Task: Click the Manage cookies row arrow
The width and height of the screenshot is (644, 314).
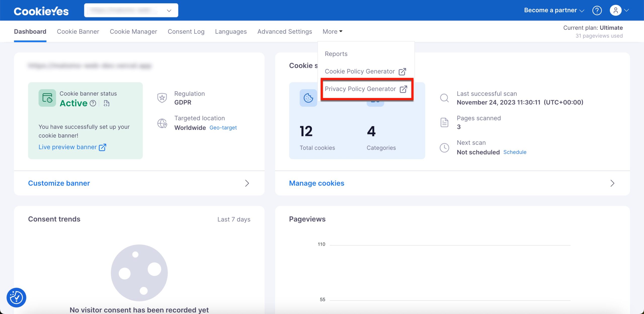Action: pyautogui.click(x=612, y=183)
